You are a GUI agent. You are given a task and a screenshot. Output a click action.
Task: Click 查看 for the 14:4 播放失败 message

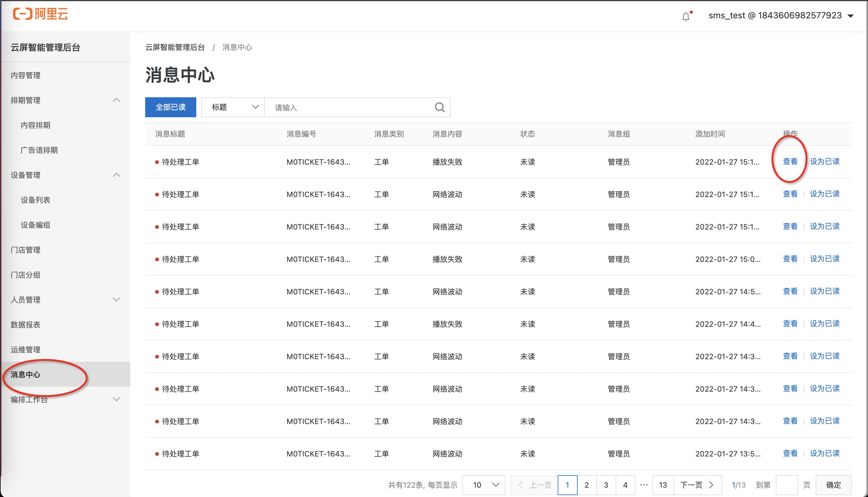coord(790,324)
